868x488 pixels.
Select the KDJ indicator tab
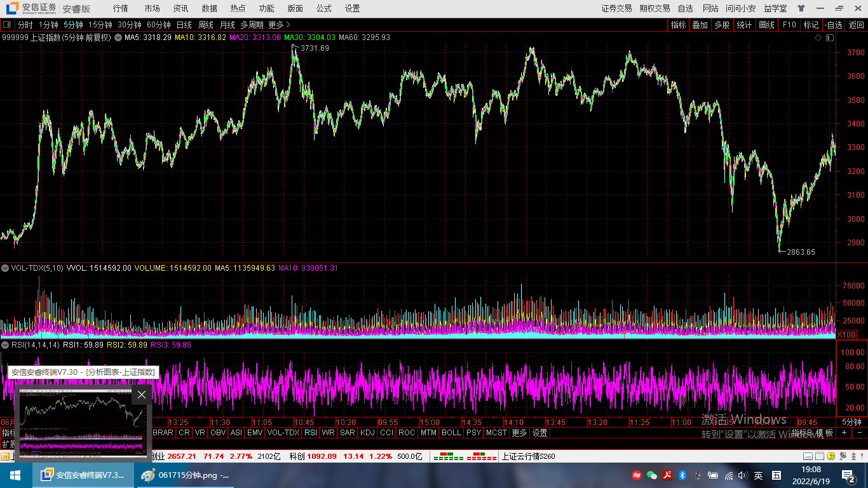tap(367, 433)
